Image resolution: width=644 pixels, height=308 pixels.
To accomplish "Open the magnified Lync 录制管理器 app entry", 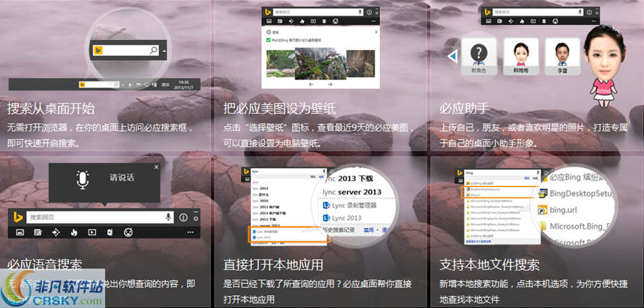I will 350,205.
